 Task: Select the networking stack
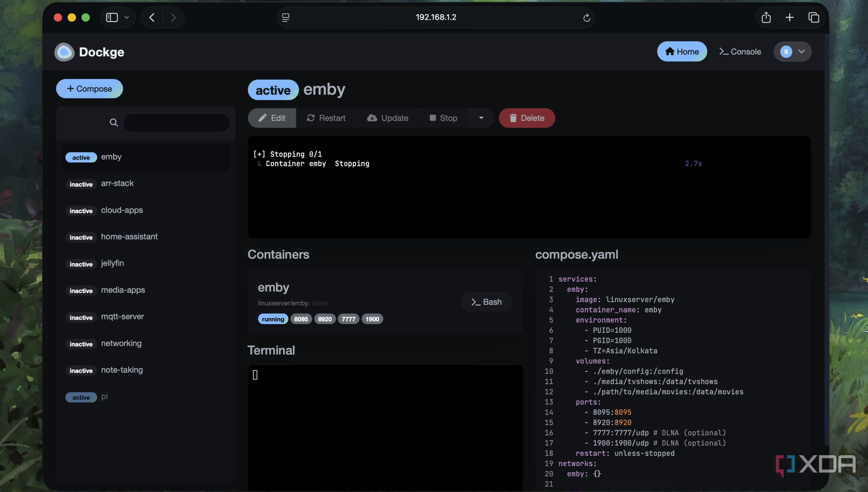146,344
